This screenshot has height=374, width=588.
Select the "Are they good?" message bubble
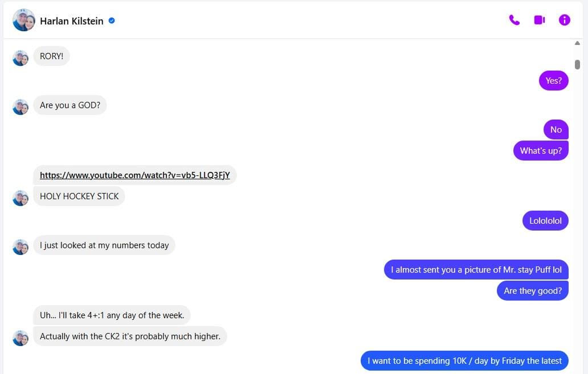532,291
